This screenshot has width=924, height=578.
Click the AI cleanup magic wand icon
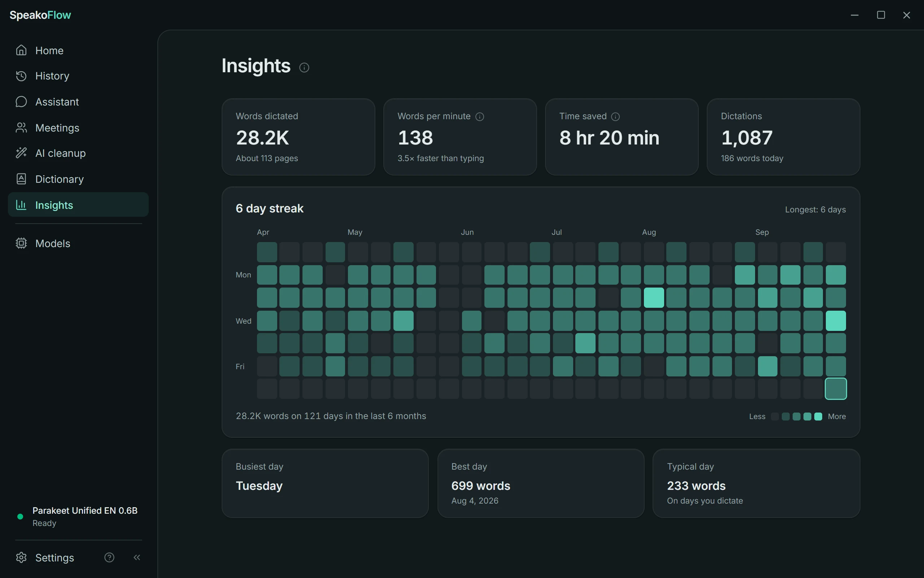tap(21, 153)
